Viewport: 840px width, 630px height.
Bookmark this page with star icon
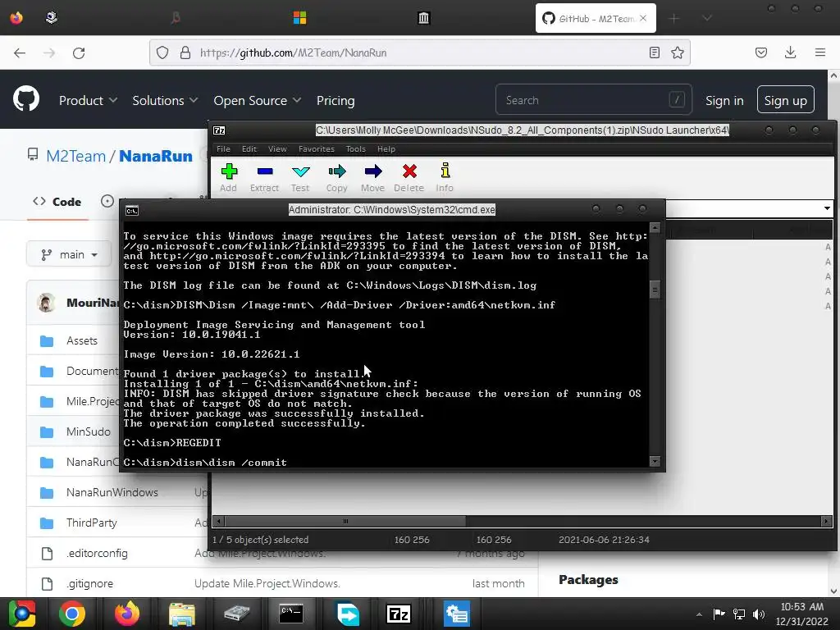(x=678, y=52)
